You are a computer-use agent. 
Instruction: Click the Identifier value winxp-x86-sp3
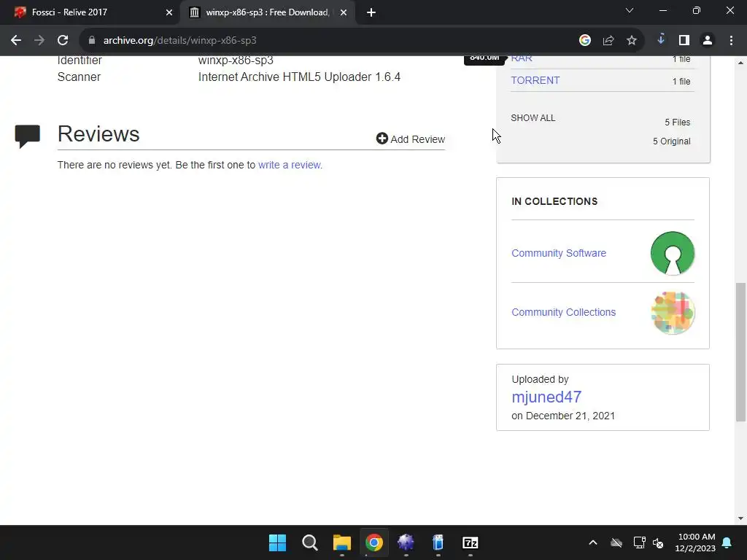[x=236, y=61]
